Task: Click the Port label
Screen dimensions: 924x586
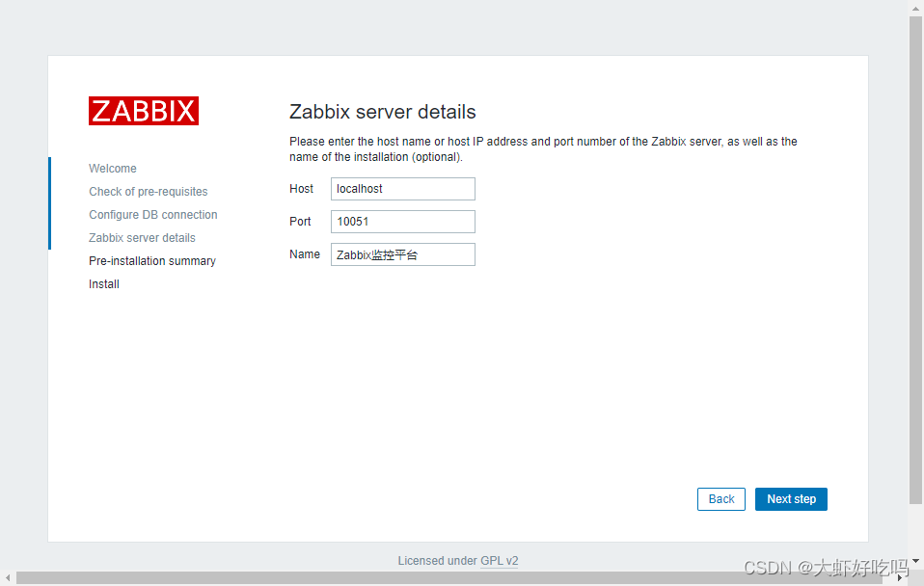Action: point(300,222)
